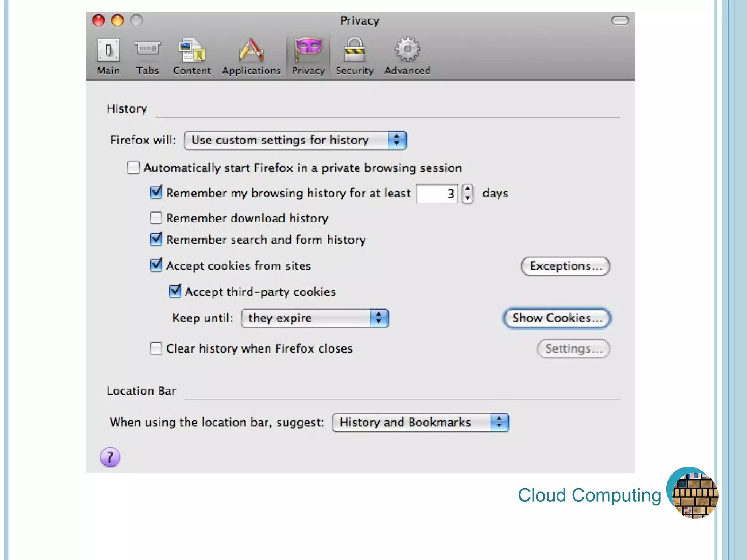
Task: Open the Firefox will history settings dropdown
Action: (x=295, y=140)
